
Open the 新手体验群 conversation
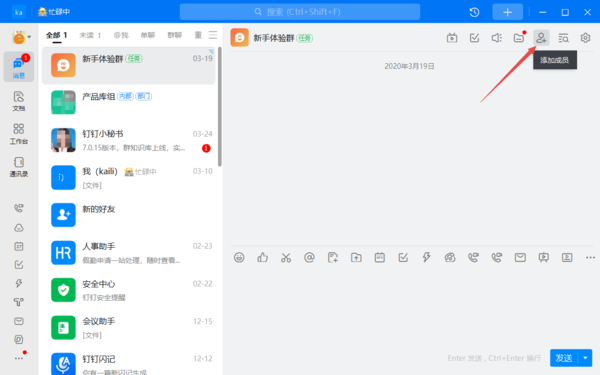[x=129, y=65]
